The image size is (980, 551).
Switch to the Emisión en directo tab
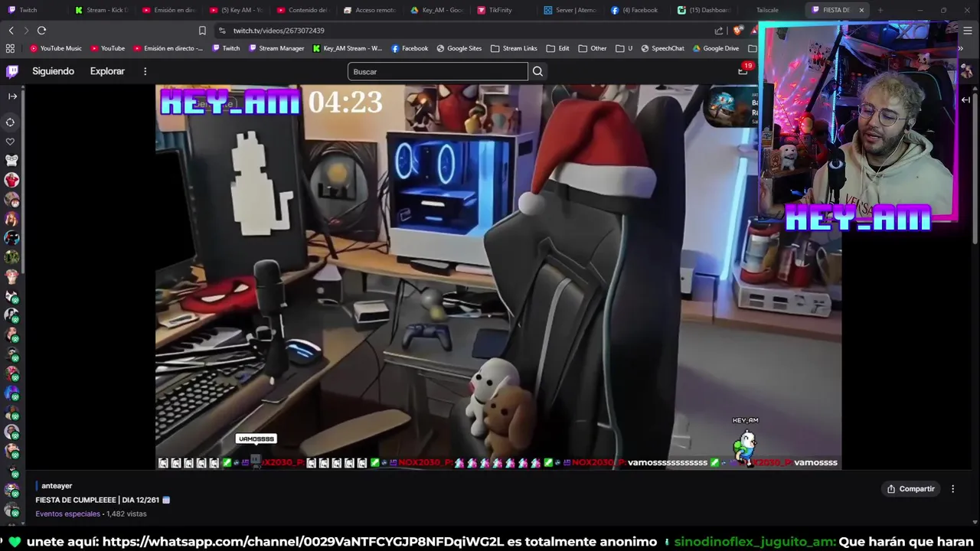click(x=168, y=10)
